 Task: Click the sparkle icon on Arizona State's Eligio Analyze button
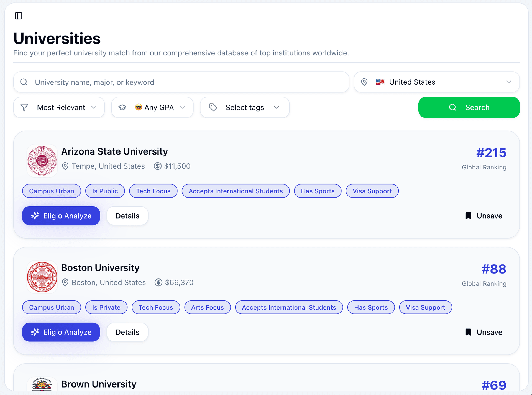point(35,216)
